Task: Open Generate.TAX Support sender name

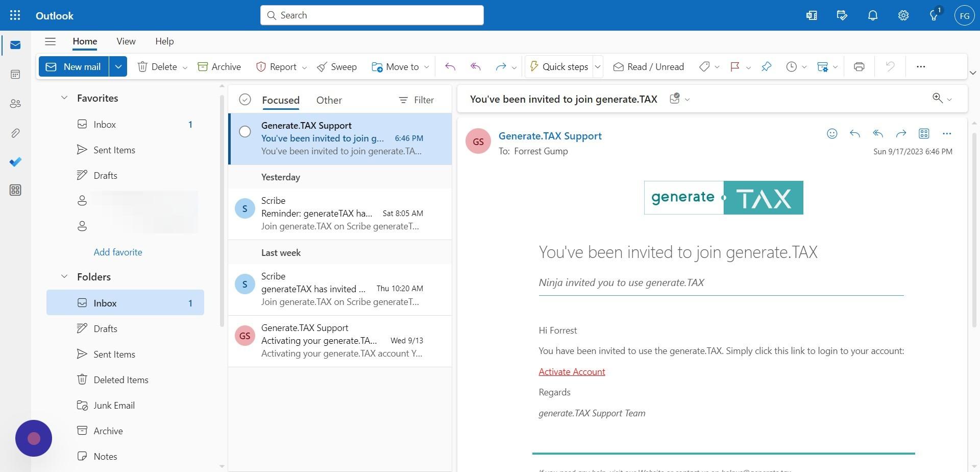Action: point(550,136)
